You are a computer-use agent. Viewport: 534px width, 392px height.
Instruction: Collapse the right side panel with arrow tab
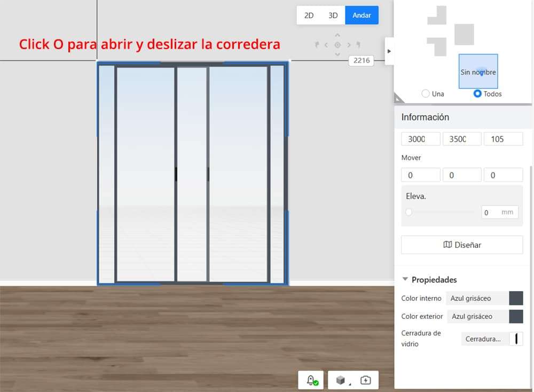click(x=389, y=51)
